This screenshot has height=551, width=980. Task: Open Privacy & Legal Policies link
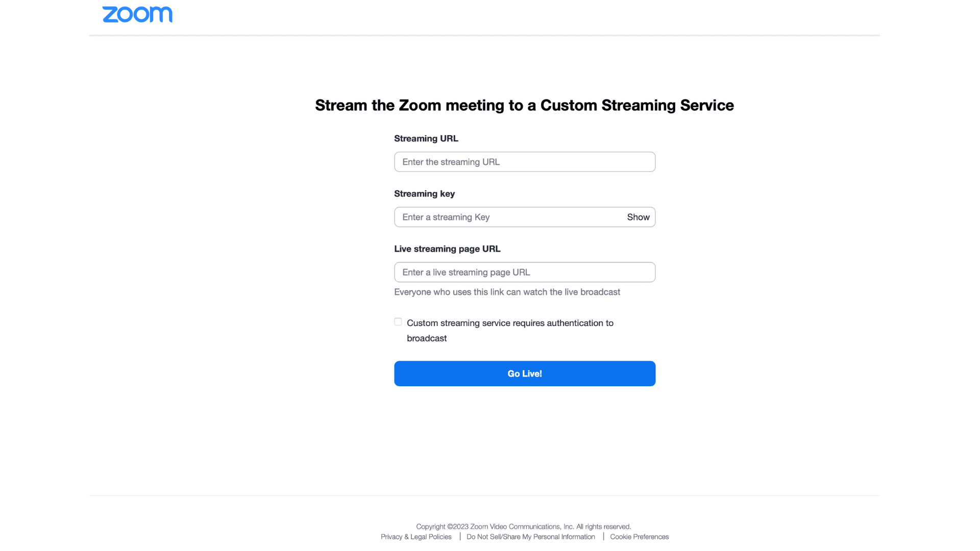coord(416,537)
